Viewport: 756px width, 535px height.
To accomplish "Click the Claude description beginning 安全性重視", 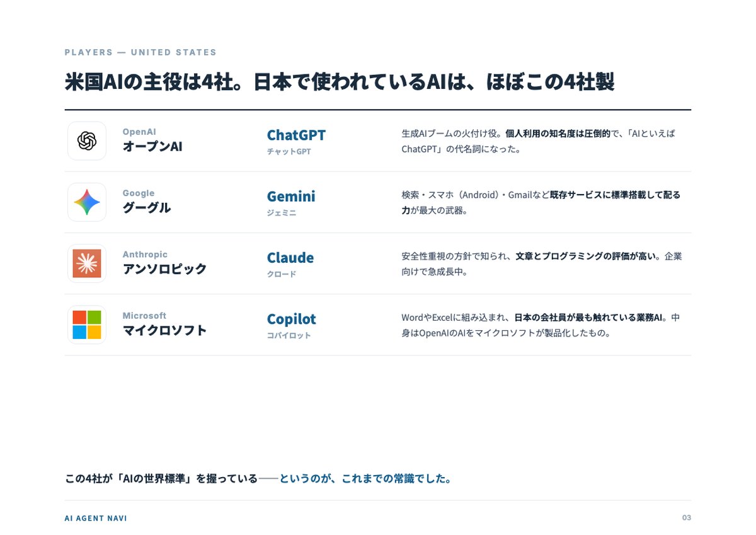I will [x=542, y=264].
